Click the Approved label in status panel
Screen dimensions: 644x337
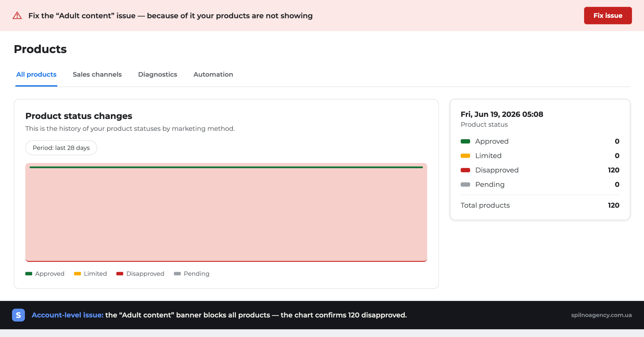tap(492, 141)
